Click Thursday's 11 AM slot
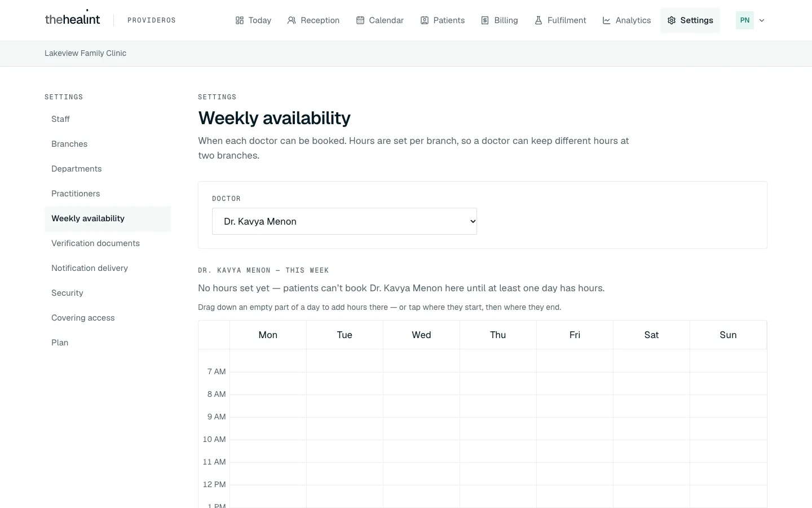This screenshot has width=812, height=508. (x=498, y=474)
